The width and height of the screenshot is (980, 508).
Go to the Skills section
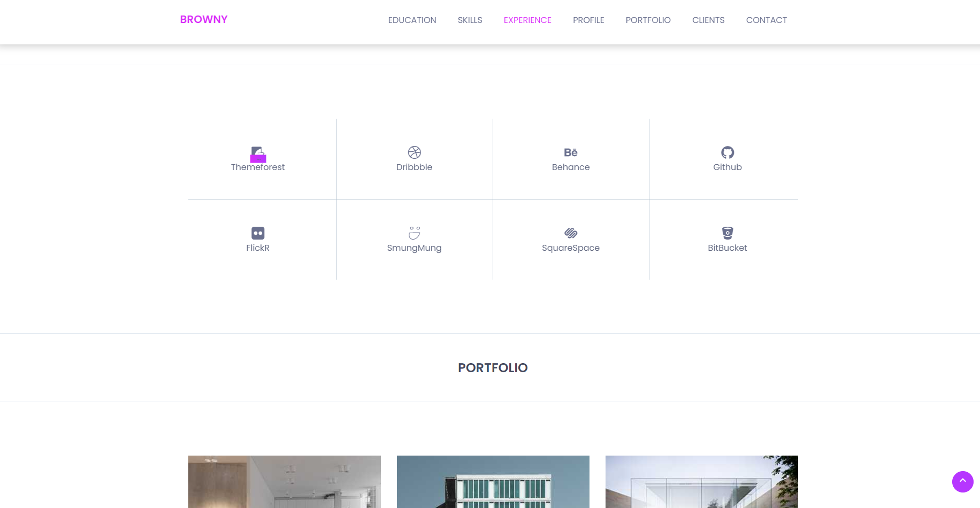tap(470, 20)
